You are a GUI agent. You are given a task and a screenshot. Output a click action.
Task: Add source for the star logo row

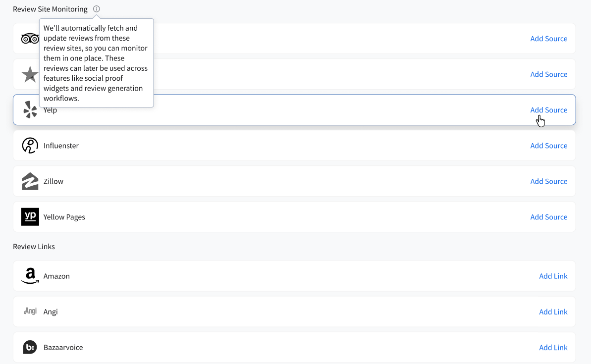pos(548,74)
